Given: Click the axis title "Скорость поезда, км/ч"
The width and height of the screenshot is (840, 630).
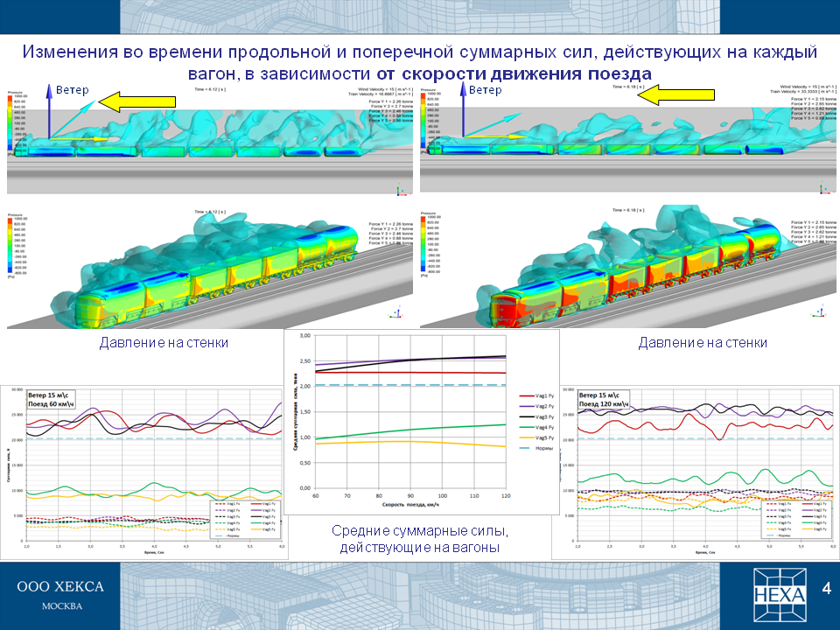Looking at the screenshot, I should tap(411, 505).
